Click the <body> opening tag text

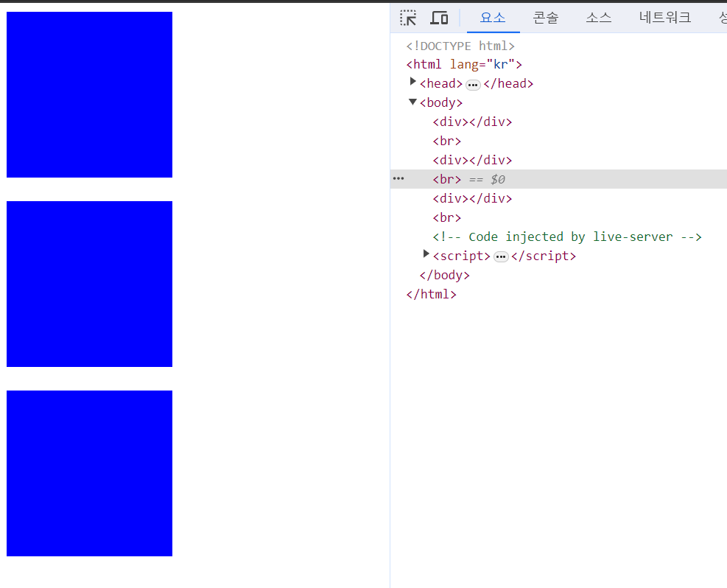[441, 103]
